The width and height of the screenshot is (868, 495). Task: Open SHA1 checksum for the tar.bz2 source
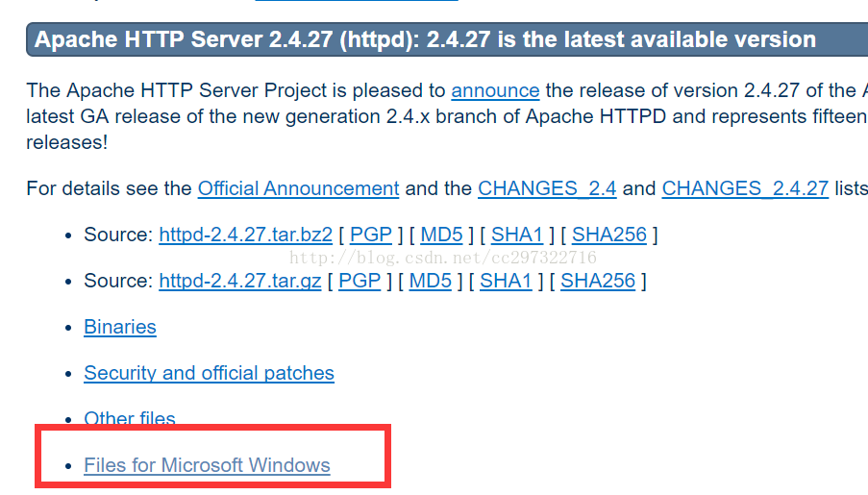click(517, 235)
